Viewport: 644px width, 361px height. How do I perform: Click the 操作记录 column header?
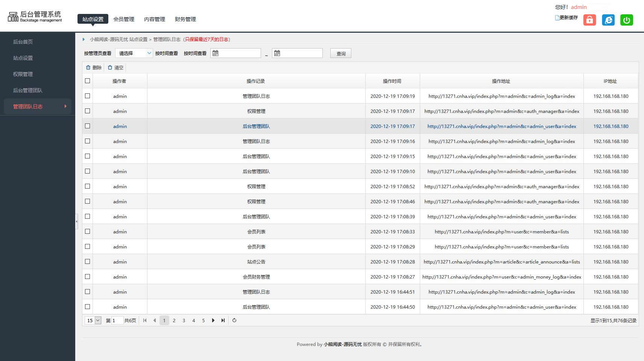[x=256, y=81]
